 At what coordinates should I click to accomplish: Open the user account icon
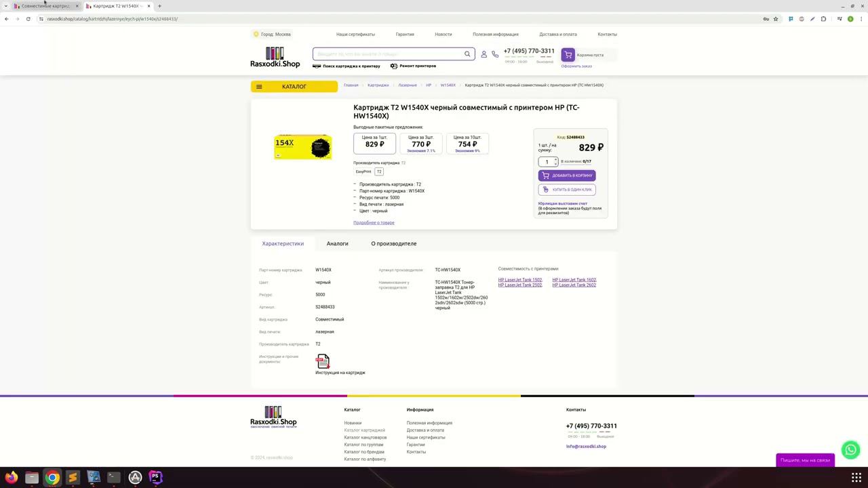pyautogui.click(x=484, y=54)
